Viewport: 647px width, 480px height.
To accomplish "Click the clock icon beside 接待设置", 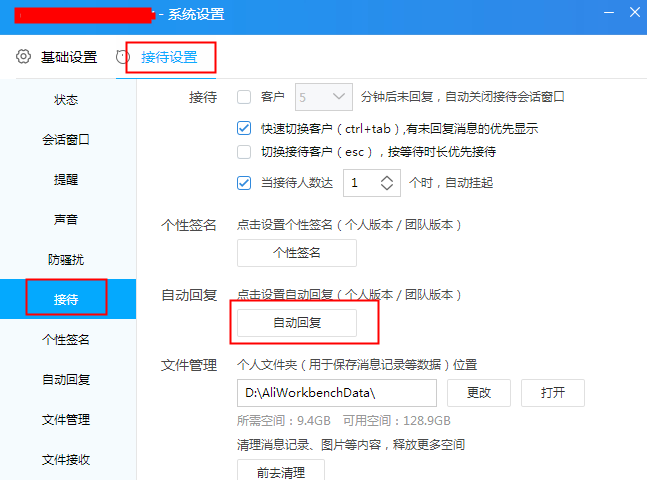I will coord(122,57).
